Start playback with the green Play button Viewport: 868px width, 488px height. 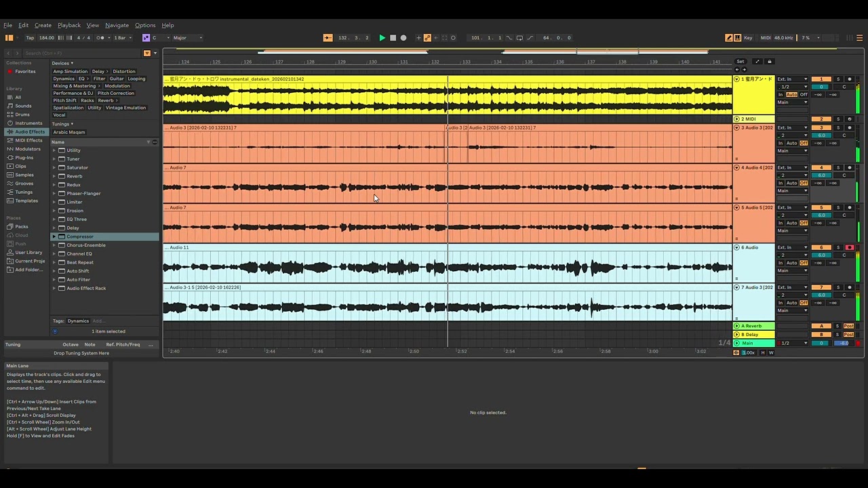point(382,38)
